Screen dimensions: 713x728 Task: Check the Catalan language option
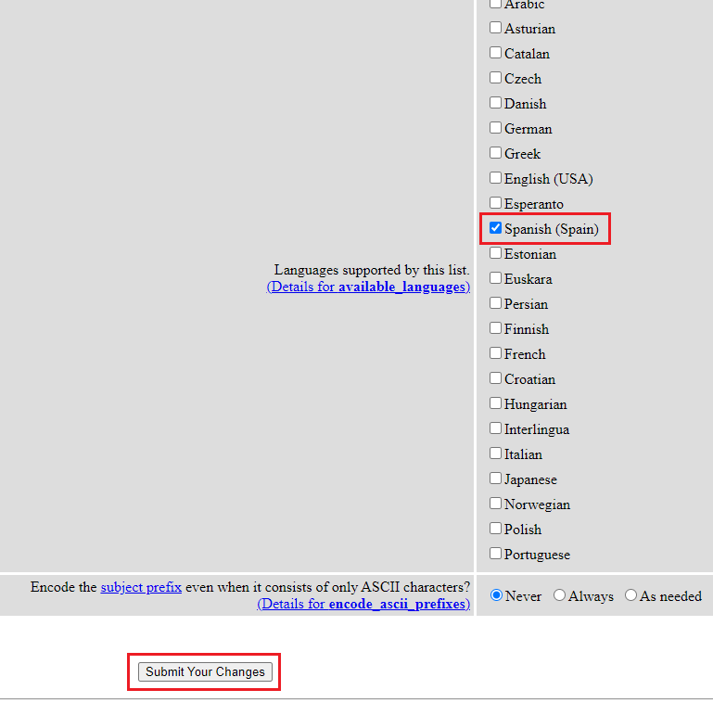(496, 53)
